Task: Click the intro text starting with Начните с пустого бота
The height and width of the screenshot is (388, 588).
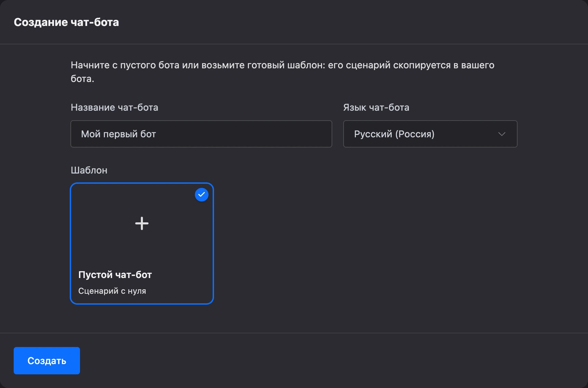Action: [x=282, y=72]
